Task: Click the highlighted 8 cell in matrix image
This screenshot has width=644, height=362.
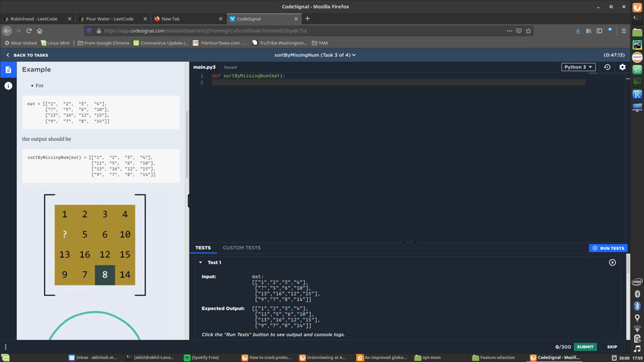Action: point(105,275)
